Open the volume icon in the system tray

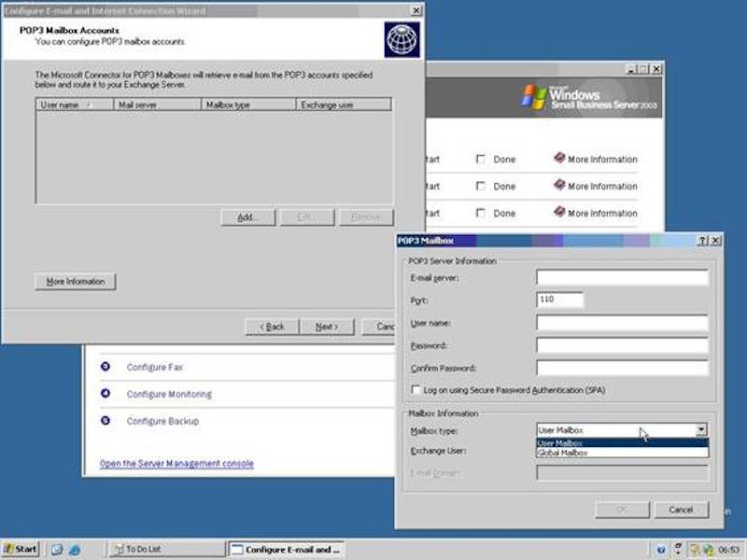coord(695,549)
